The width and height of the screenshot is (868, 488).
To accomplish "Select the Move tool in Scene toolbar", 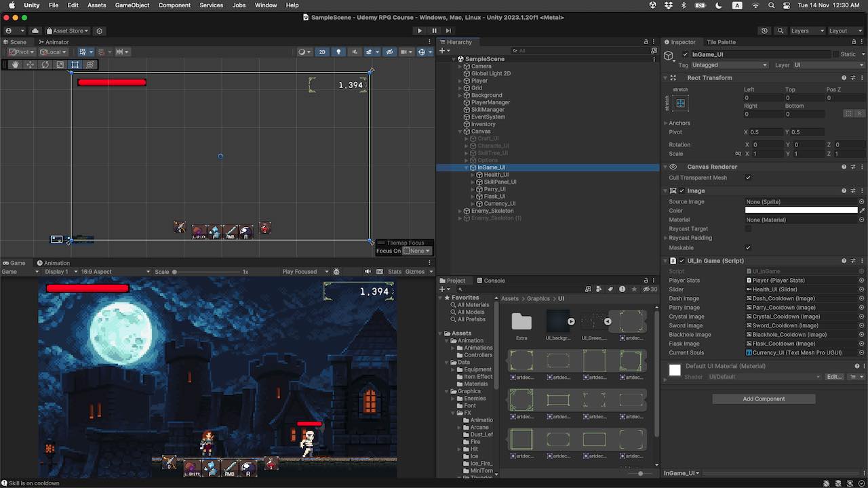I will click(30, 65).
